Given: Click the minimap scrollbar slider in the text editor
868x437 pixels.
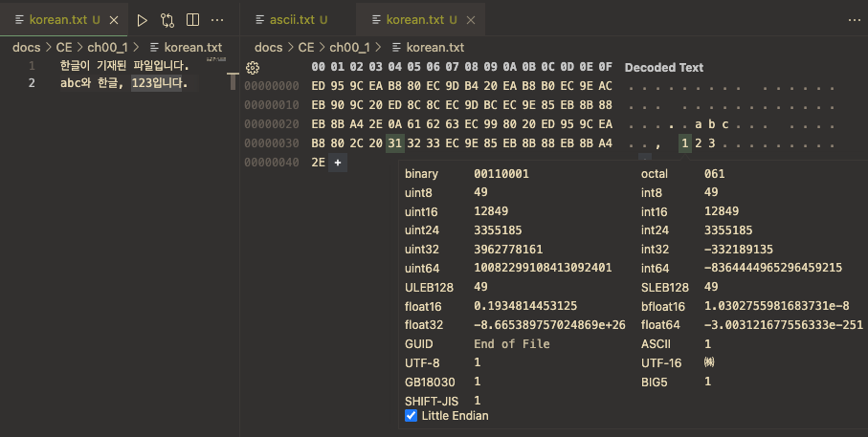Looking at the screenshot, I should click(233, 81).
